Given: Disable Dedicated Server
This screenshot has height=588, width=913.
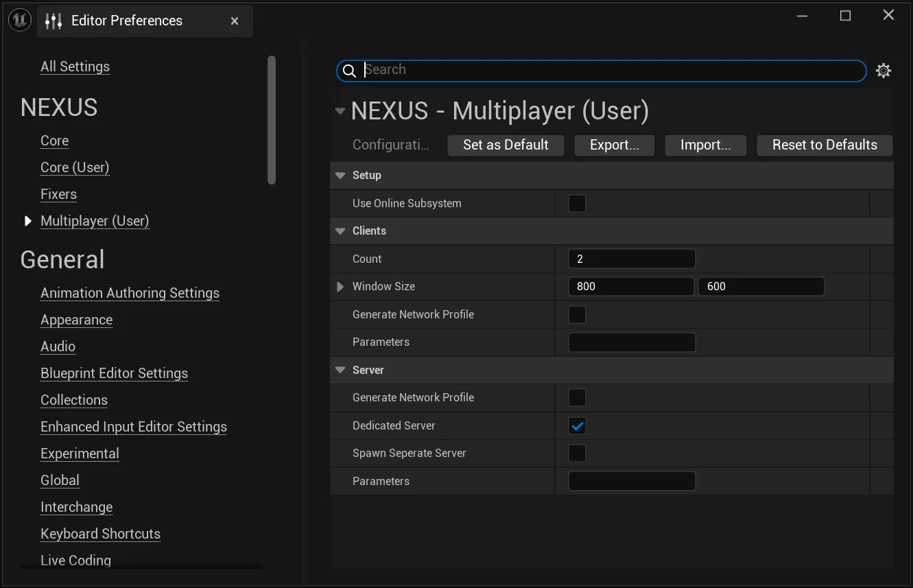Looking at the screenshot, I should tap(577, 425).
